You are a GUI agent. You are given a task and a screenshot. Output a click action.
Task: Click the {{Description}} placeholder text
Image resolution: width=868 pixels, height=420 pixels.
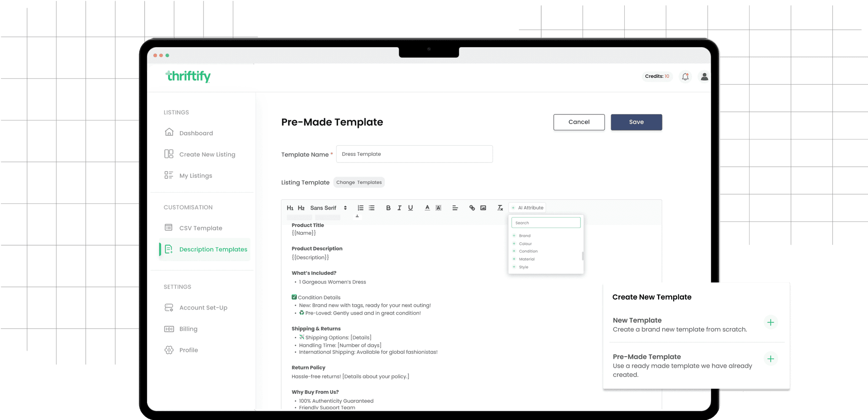310,258
